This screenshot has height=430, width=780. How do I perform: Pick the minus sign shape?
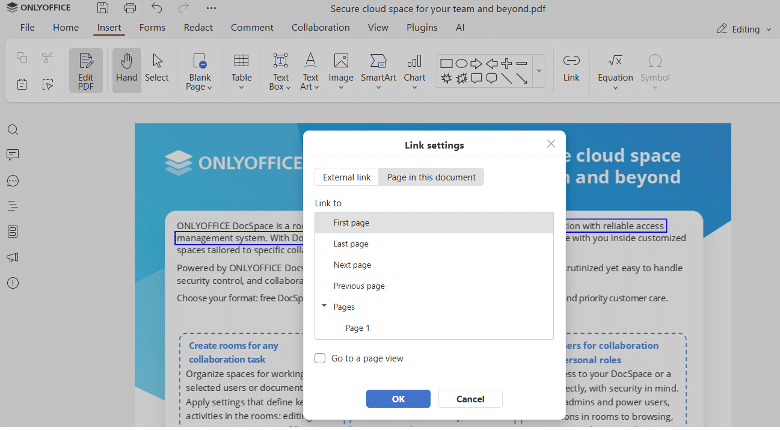coord(521,63)
